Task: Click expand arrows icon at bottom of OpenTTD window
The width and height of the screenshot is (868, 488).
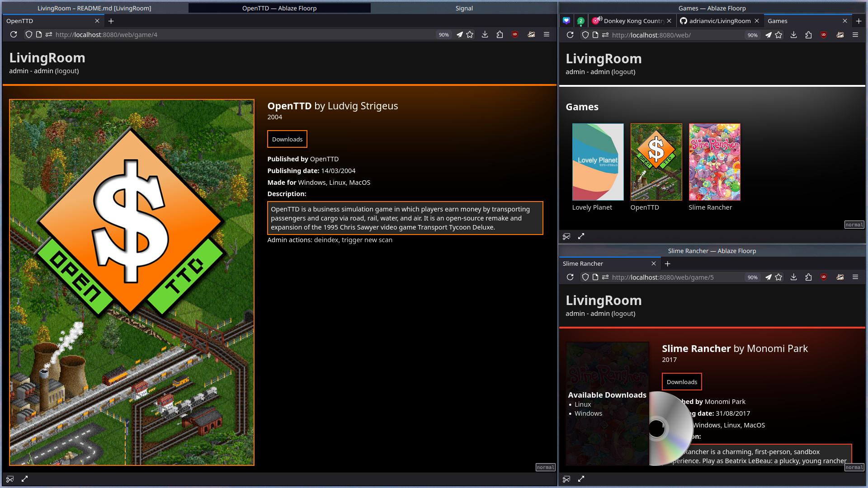Action: click(x=25, y=479)
